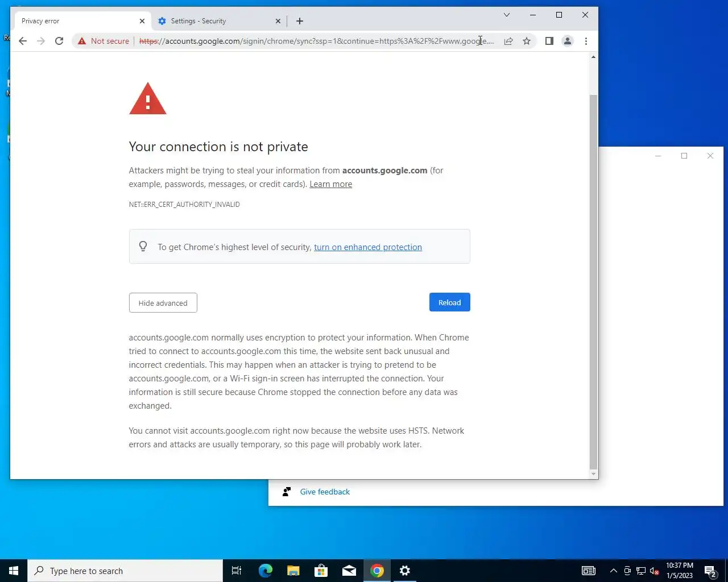
Task: Click the blue Reload button
Action: [x=450, y=302]
